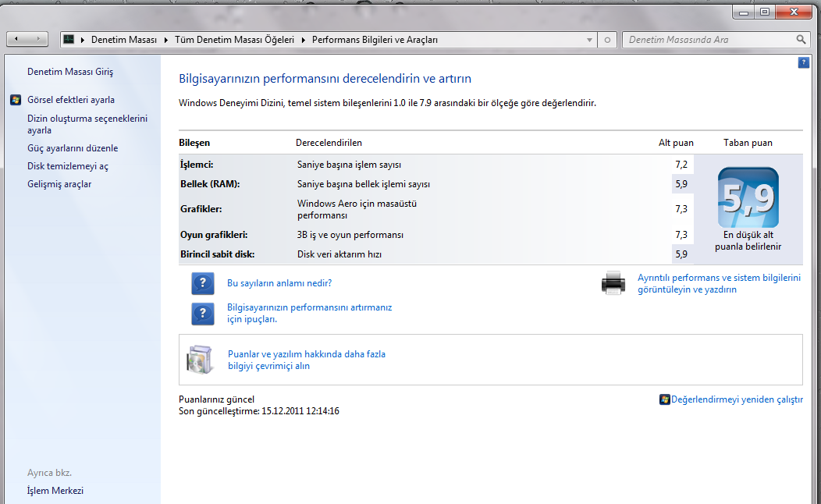Click the Birincil sabit disk: row label
The width and height of the screenshot is (821, 504).
coord(217,254)
